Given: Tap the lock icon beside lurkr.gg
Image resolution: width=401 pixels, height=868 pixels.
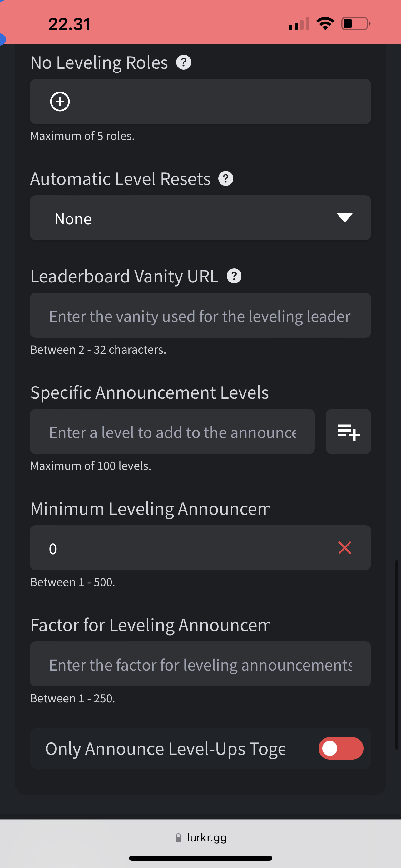Looking at the screenshot, I should (178, 838).
